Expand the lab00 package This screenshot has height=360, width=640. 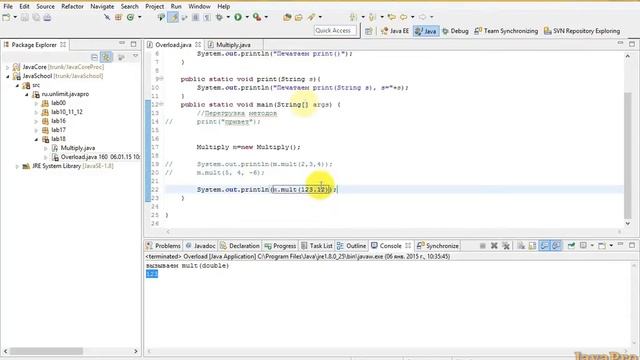pyautogui.click(x=36, y=103)
